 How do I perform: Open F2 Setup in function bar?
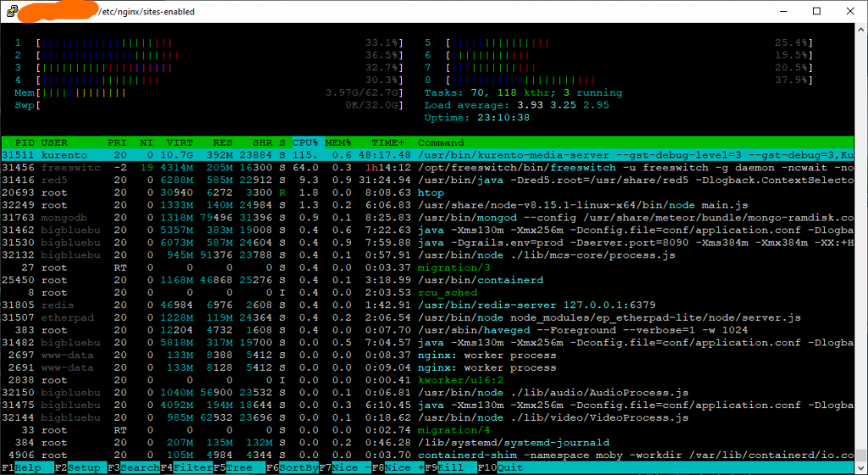point(83,467)
